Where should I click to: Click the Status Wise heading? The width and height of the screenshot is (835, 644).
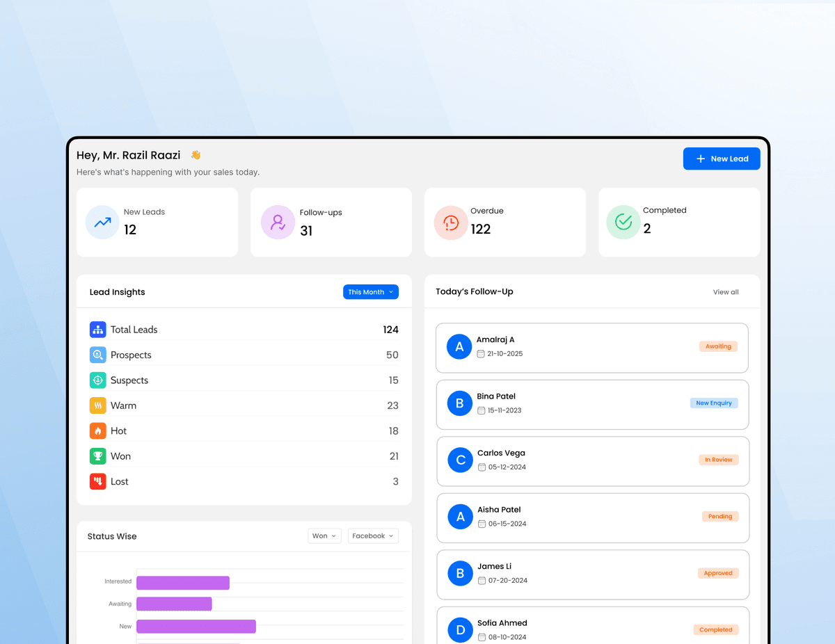pyautogui.click(x=112, y=536)
